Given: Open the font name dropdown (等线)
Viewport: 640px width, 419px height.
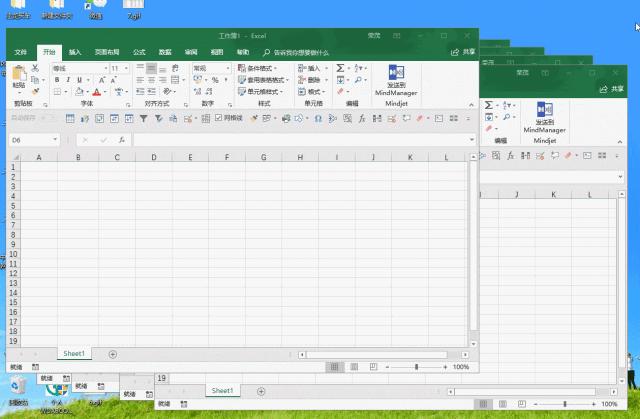Looking at the screenshot, I should tap(76, 68).
